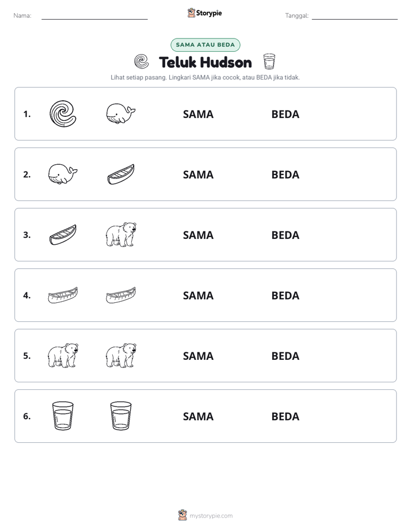
Task: Click the spiral wave icon in row 1
Action: (63, 114)
